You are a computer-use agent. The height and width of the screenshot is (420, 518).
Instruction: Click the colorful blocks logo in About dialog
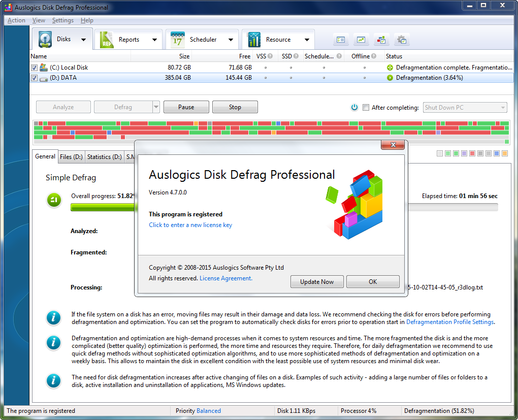coord(354,205)
